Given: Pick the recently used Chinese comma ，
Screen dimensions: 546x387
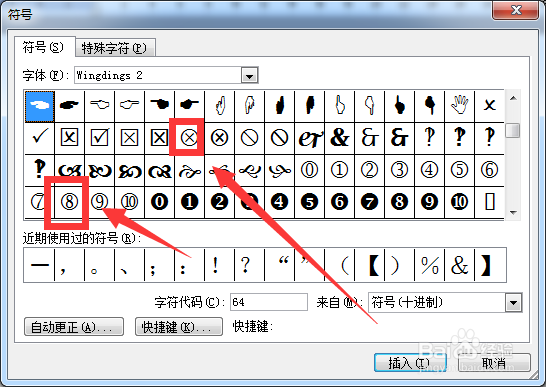Looking at the screenshot, I should [x=69, y=265].
